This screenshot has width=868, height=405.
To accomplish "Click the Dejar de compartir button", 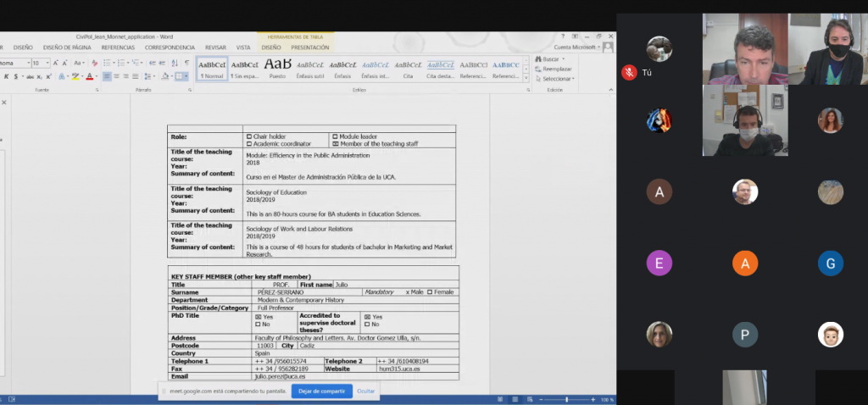I will coord(321,391).
